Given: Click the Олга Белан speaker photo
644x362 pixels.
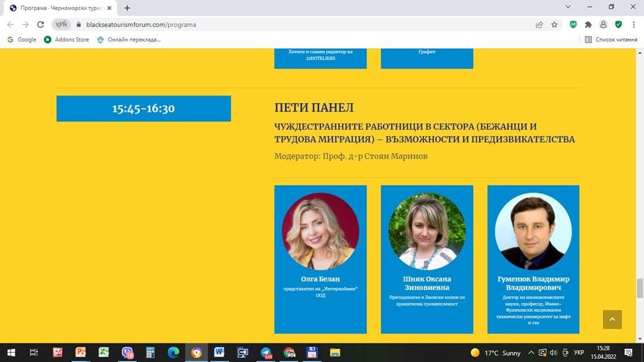Looking at the screenshot, I should (320, 231).
